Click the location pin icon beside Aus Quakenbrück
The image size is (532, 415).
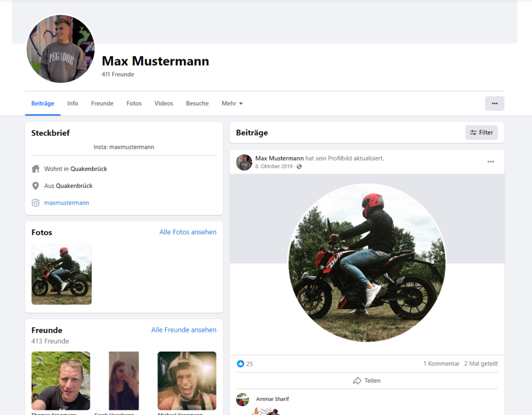coord(35,185)
